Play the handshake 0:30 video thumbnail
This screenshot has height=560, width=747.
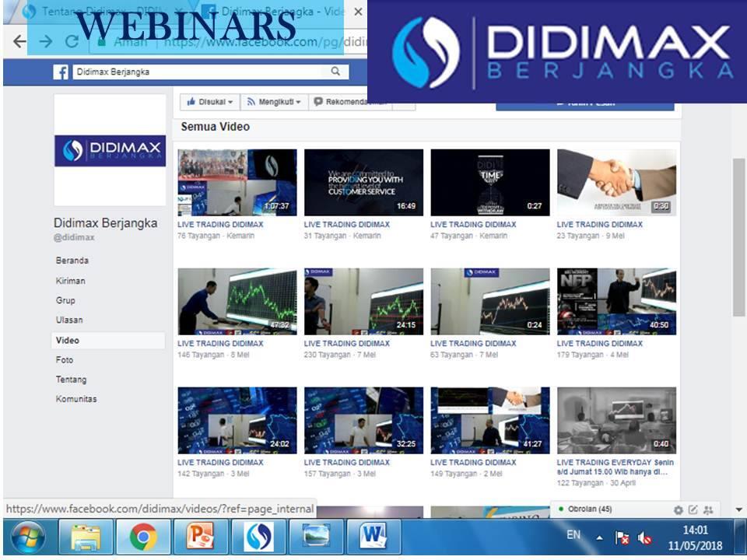[x=616, y=182]
